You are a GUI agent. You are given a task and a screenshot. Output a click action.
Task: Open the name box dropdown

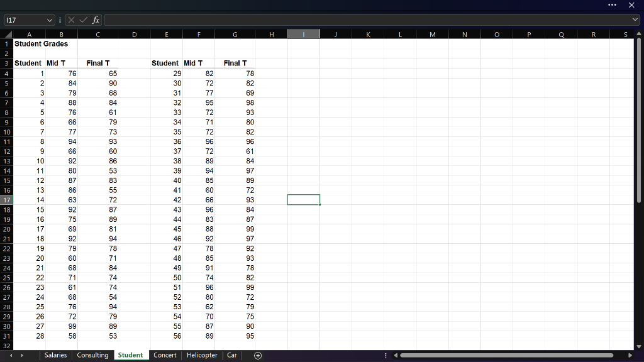(50, 19)
